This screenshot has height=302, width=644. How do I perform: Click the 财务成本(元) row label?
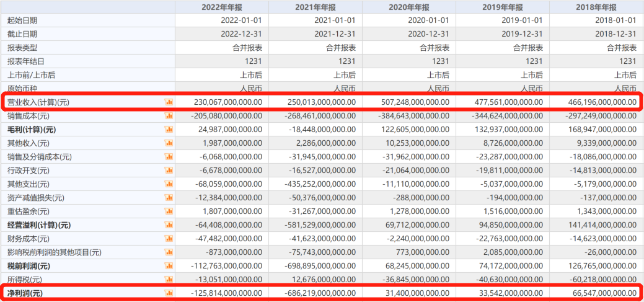(29, 239)
